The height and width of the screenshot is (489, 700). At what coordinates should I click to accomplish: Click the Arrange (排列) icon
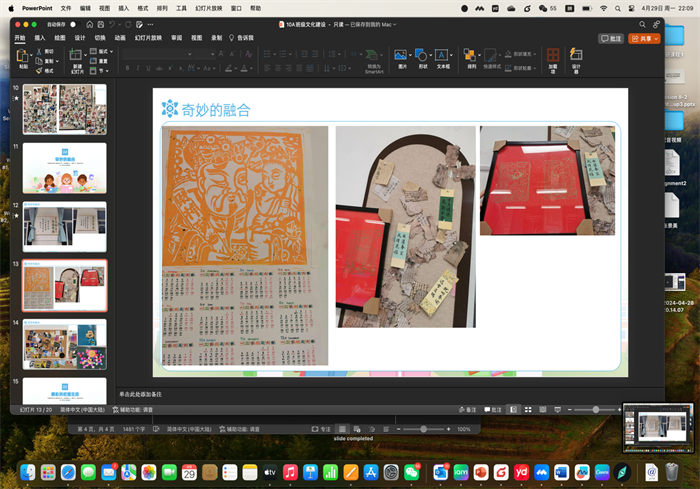click(469, 55)
